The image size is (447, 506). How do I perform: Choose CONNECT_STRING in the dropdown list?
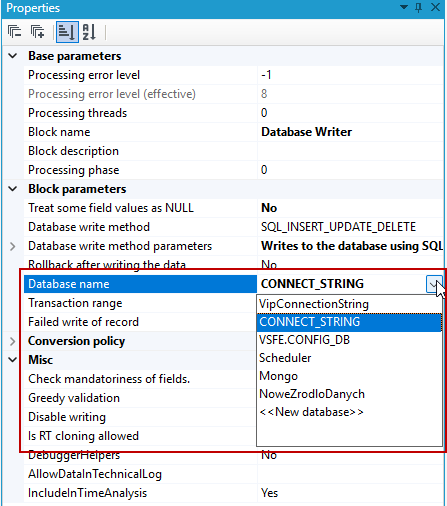click(349, 322)
